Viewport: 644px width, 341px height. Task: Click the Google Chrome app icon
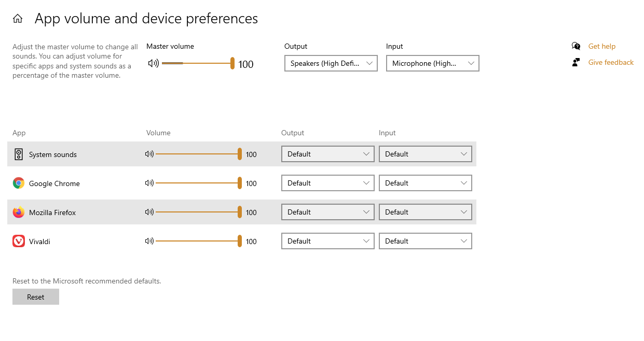click(x=19, y=183)
